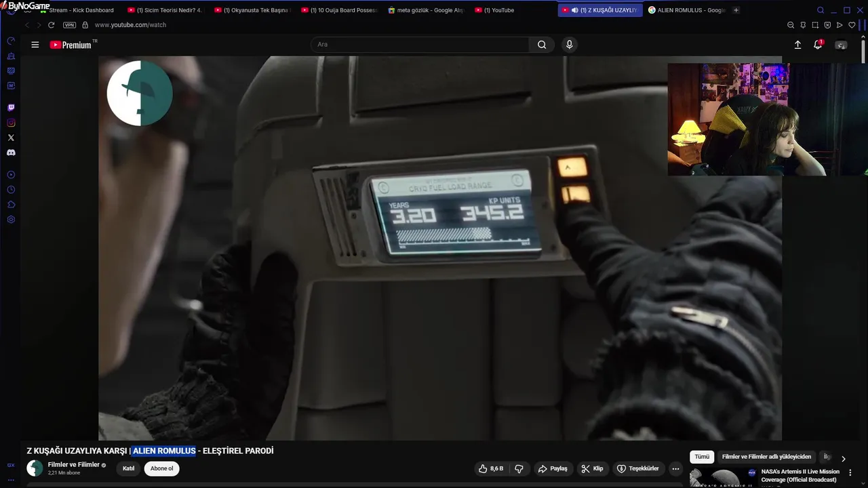The height and width of the screenshot is (488, 868).
Task: Start voice search with microphone icon
Action: [x=569, y=45]
